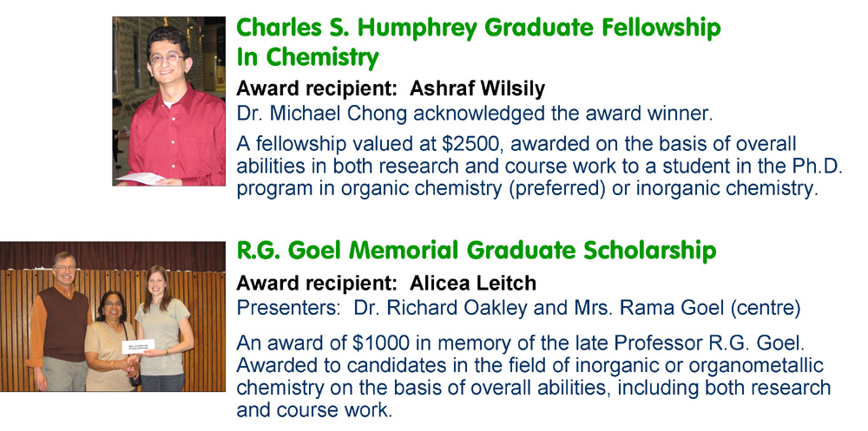This screenshot has height=431, width=868.
Task: Click the name Alicea Leitch
Action: point(473,284)
